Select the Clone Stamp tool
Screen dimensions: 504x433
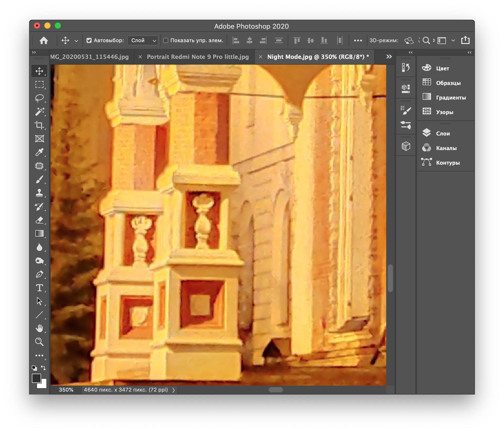pyautogui.click(x=39, y=193)
